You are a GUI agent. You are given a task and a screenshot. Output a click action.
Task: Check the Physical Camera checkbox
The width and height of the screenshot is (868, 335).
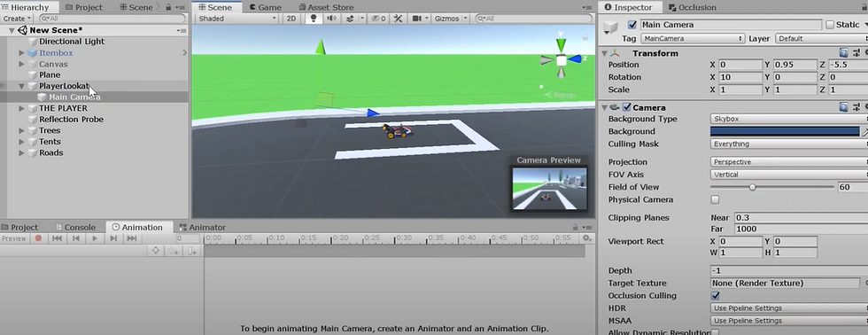[716, 199]
